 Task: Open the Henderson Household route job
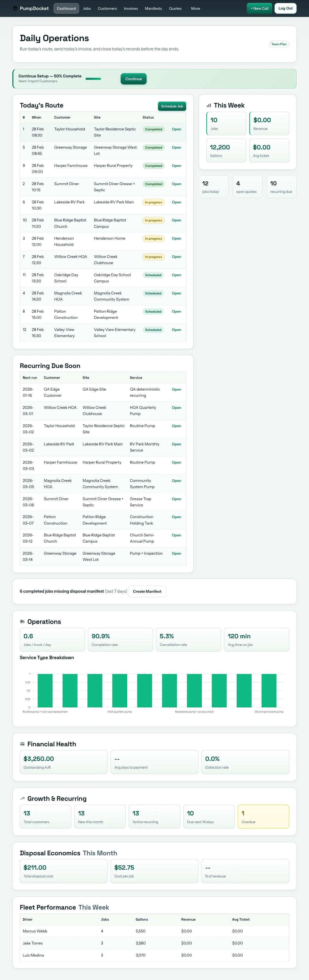tap(176, 239)
